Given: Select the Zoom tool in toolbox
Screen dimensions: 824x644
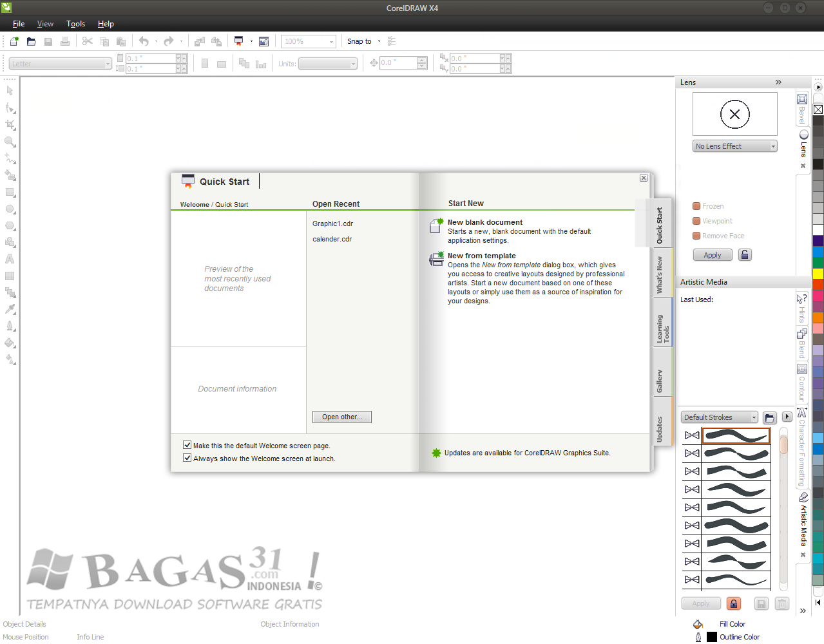Looking at the screenshot, I should point(10,141).
